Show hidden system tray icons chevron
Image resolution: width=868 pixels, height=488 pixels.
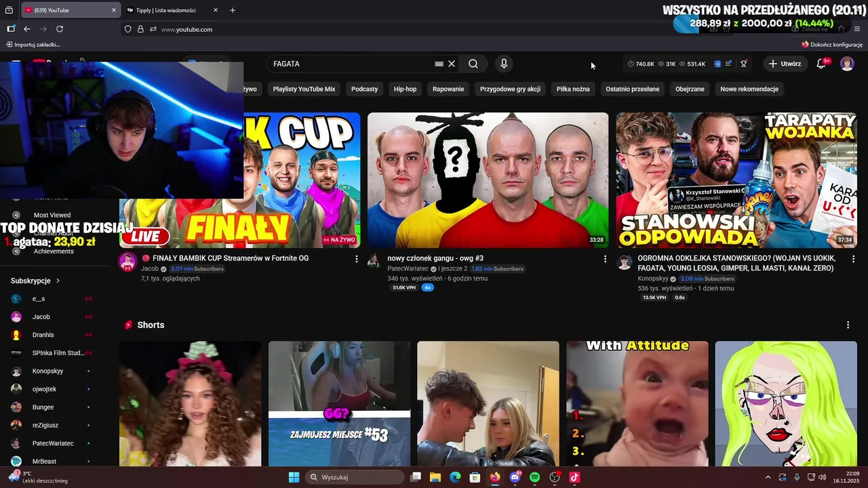click(x=768, y=477)
